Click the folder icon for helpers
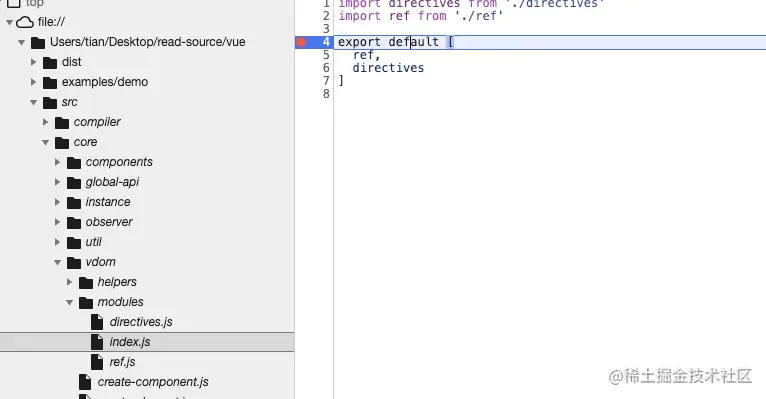766x399 pixels. pyautogui.click(x=85, y=283)
